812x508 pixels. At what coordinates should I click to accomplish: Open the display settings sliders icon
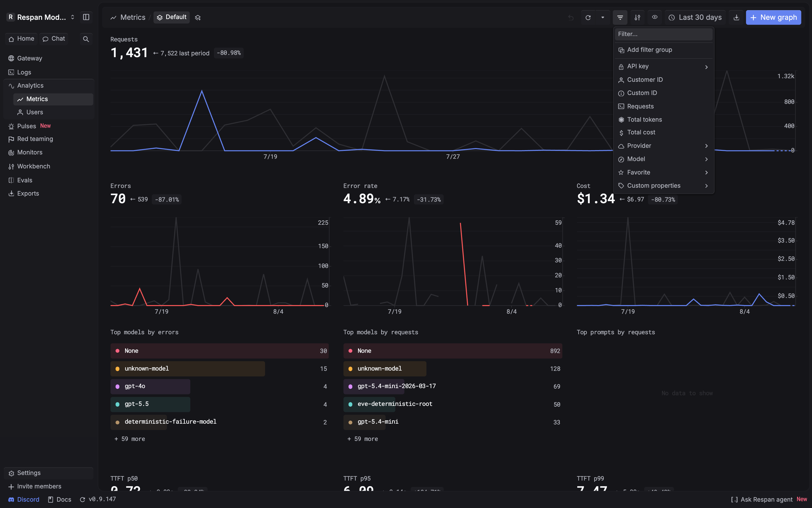tap(637, 18)
